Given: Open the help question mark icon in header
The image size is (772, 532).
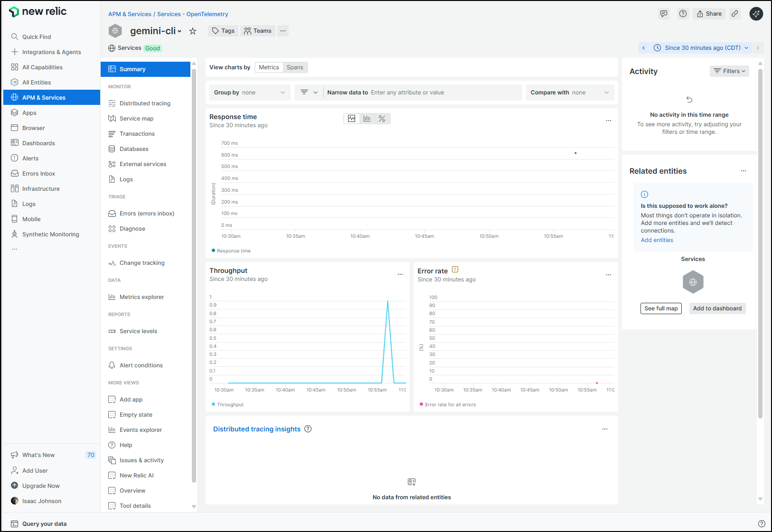Looking at the screenshot, I should [683, 14].
